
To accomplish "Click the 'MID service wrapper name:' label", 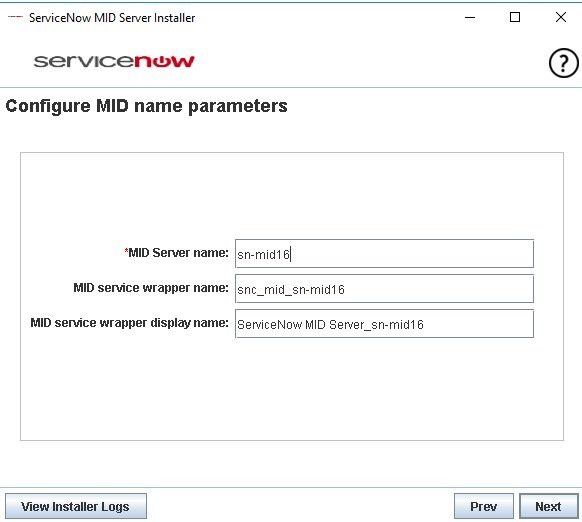I will tap(151, 288).
